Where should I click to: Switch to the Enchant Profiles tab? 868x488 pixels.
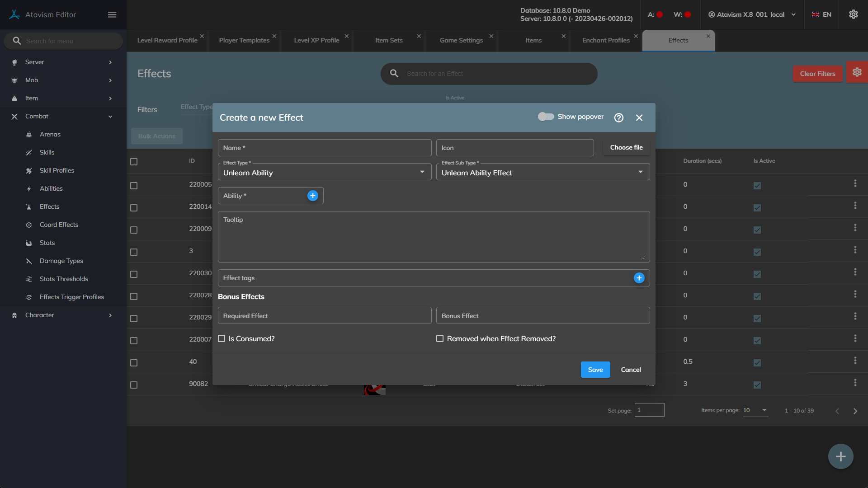click(606, 40)
